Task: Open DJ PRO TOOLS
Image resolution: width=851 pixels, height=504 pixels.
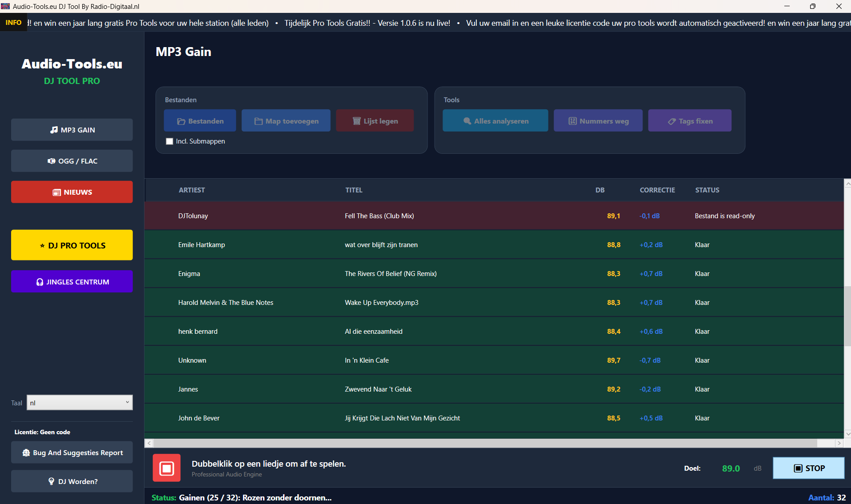Action: click(72, 245)
